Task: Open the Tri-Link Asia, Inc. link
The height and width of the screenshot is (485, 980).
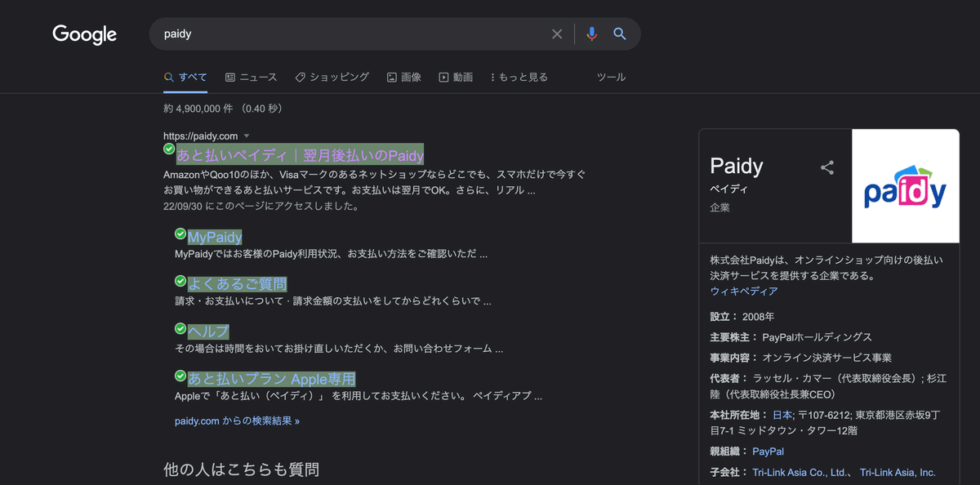Action: pyautogui.click(x=898, y=472)
